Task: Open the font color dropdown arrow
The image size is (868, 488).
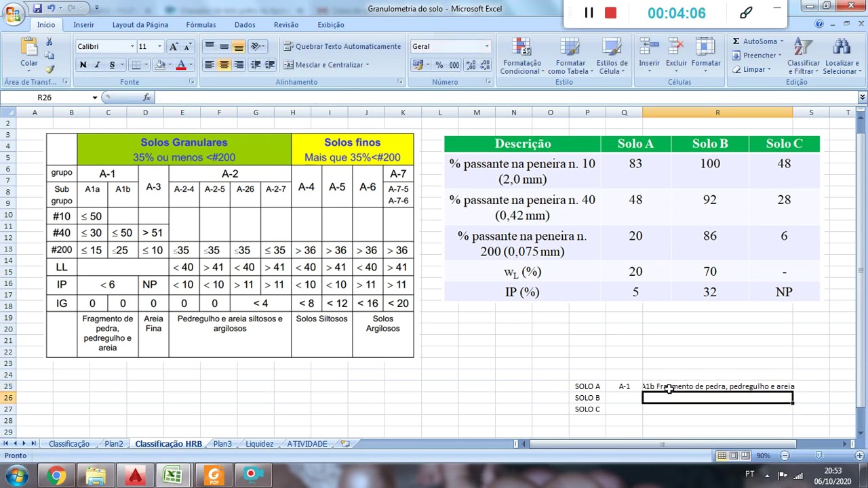Action: 191,64
